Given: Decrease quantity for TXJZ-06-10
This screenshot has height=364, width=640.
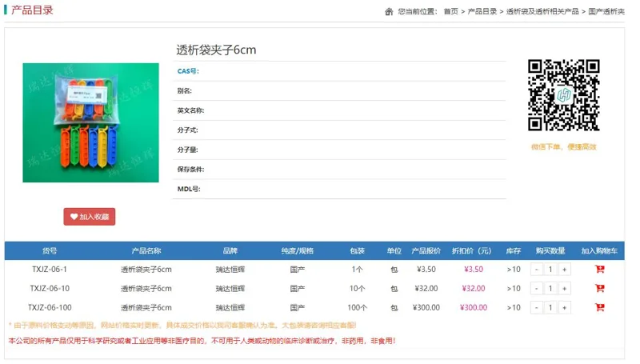Looking at the screenshot, I should click(x=536, y=289).
